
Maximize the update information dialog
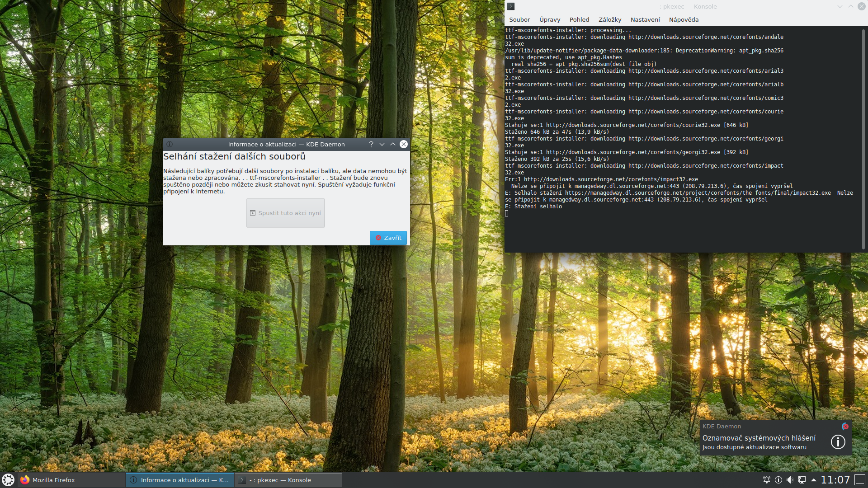[393, 144]
